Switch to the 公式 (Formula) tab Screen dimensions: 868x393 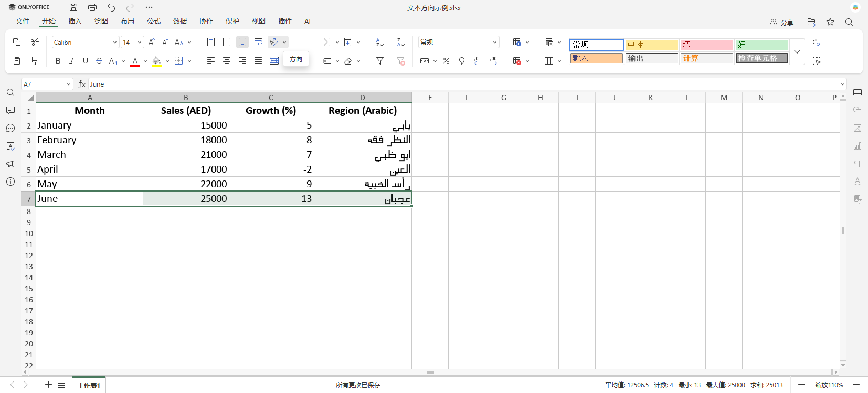tap(154, 21)
